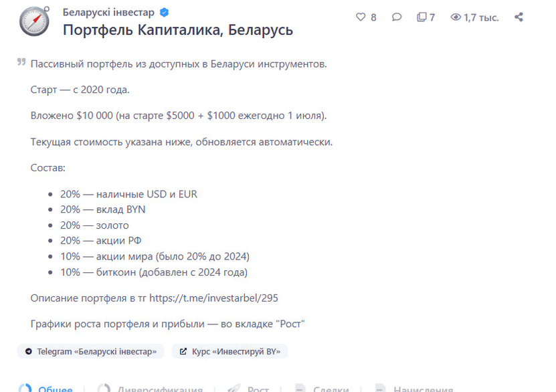Image resolution: width=556 pixels, height=392 pixels.
Task: Share the portfolio using the share icon
Action: pyautogui.click(x=519, y=17)
